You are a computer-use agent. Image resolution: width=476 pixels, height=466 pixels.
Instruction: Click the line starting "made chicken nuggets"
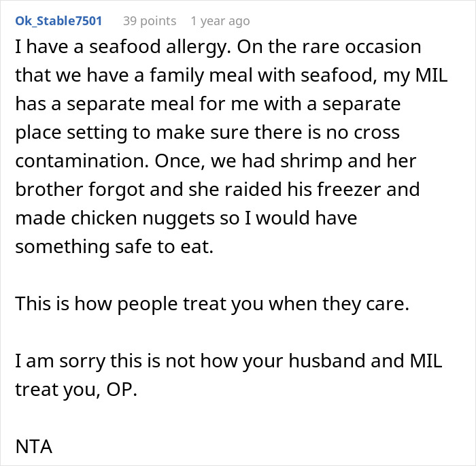click(186, 219)
